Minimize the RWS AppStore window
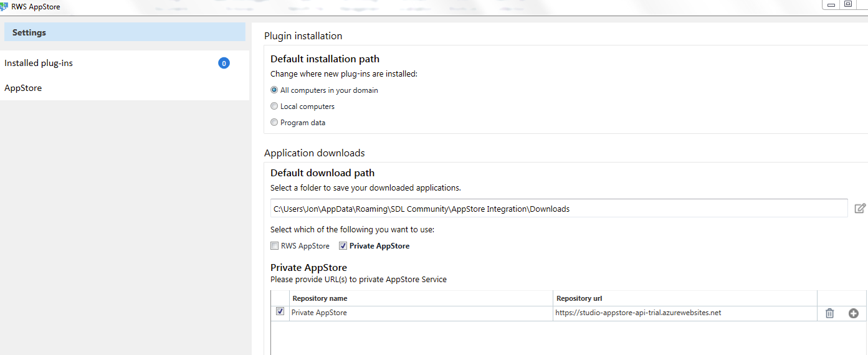Screen dimensions: 868x355 (x=831, y=4)
